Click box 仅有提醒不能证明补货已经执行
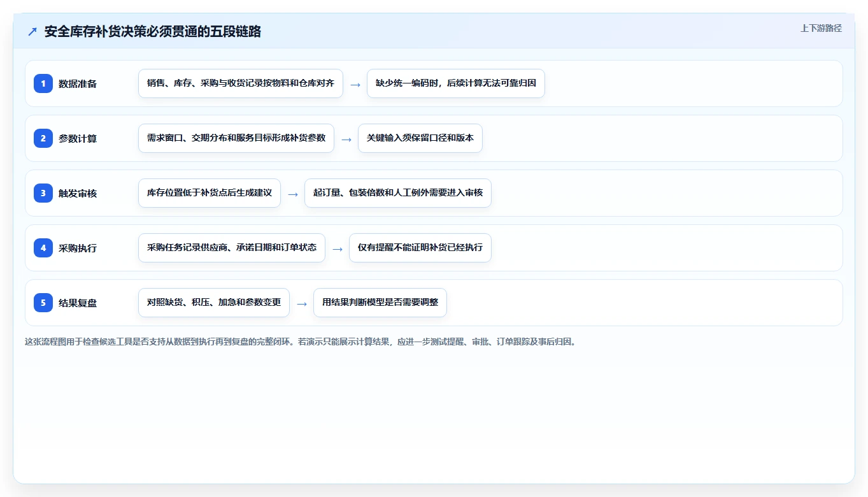Screen dimensions: 868x497 pos(420,248)
